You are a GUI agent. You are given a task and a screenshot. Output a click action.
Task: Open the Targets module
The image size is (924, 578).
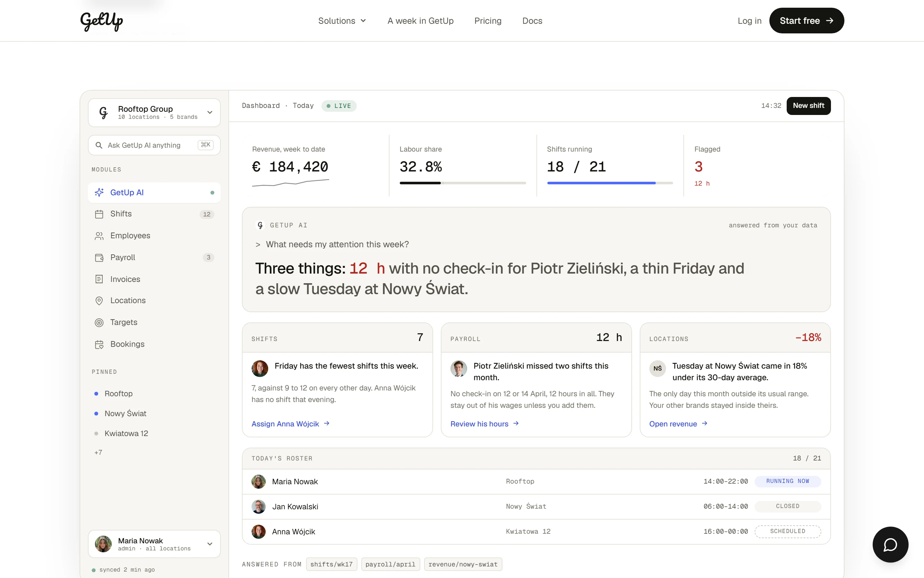click(154, 323)
